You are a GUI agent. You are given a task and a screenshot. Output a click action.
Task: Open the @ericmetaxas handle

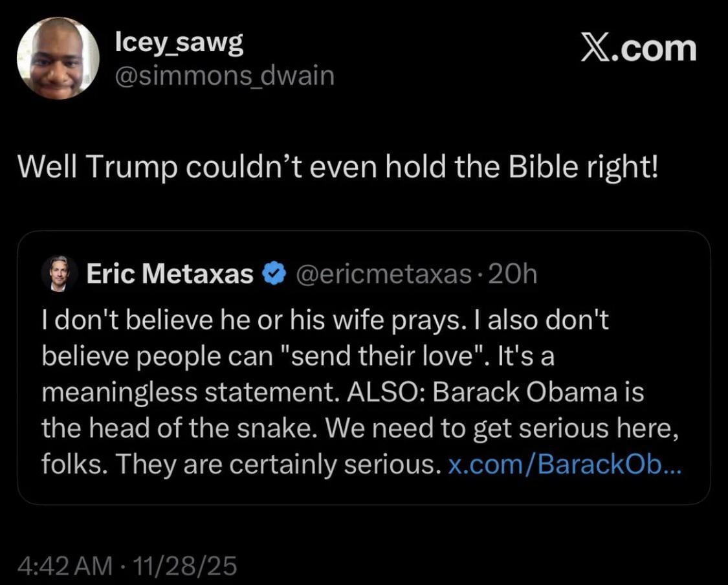pyautogui.click(x=384, y=275)
